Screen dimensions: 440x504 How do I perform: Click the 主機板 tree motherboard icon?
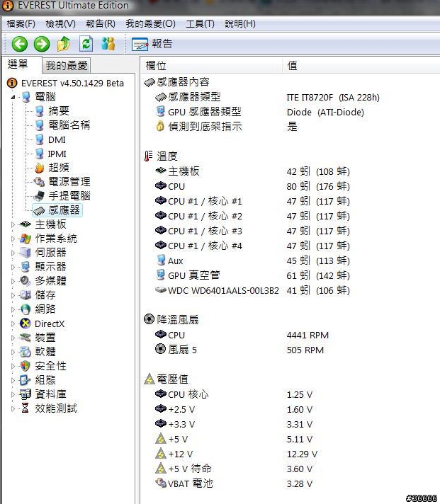coord(25,224)
